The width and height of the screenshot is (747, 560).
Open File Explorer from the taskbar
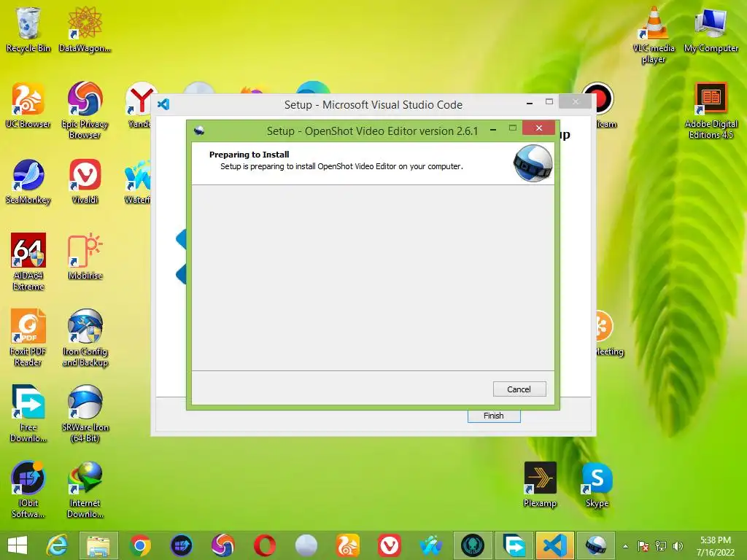tap(98, 545)
